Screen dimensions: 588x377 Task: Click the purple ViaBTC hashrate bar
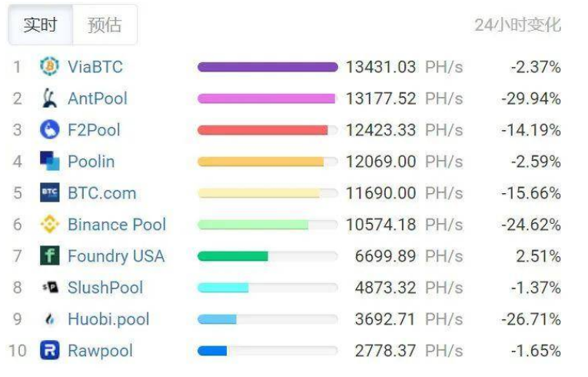coord(267,67)
